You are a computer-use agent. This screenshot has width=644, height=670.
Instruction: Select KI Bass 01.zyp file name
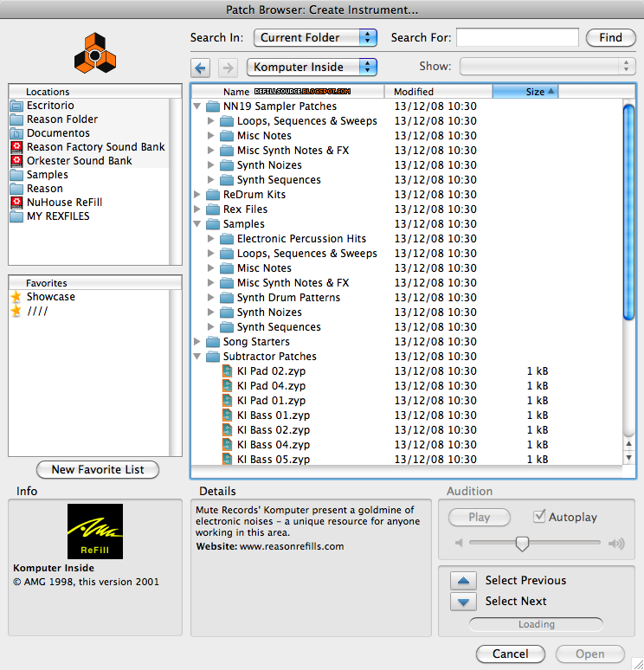click(274, 415)
